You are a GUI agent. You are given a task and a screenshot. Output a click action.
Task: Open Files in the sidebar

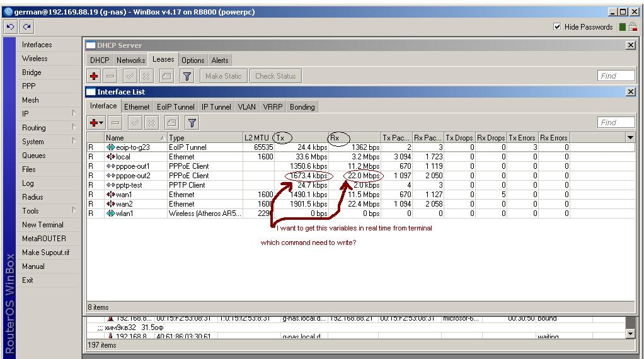pos(29,169)
